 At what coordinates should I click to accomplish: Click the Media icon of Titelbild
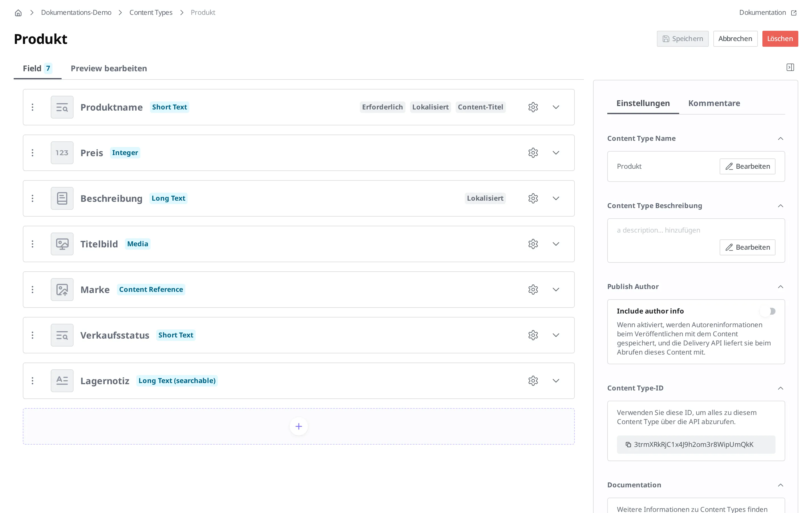tap(62, 244)
